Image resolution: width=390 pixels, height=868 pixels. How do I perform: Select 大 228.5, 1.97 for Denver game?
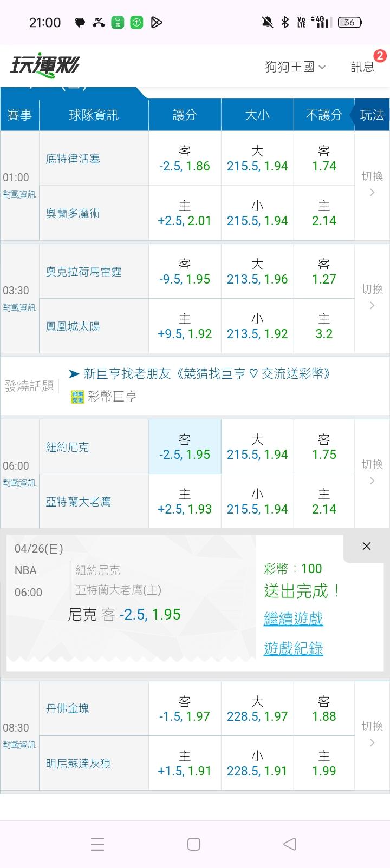click(257, 708)
